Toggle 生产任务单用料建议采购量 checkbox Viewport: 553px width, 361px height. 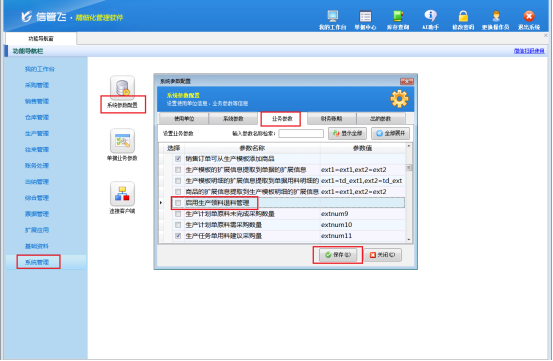point(178,235)
